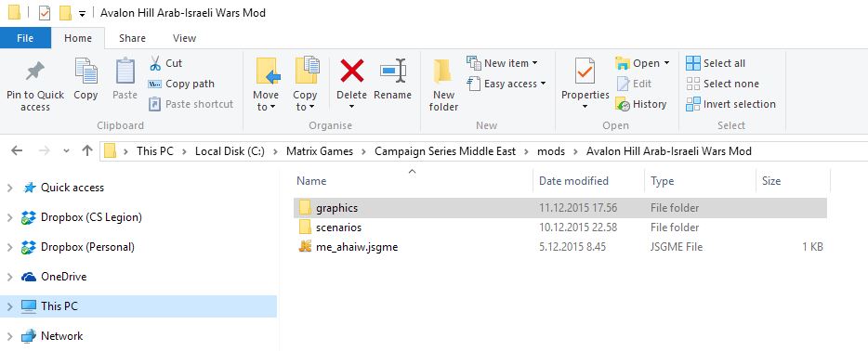The width and height of the screenshot is (868, 351).
Task: Click the Properties checkmark icon
Action: click(x=585, y=71)
